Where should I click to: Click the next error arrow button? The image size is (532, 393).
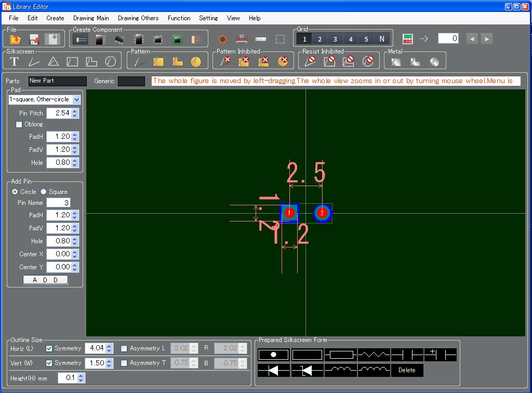point(487,38)
